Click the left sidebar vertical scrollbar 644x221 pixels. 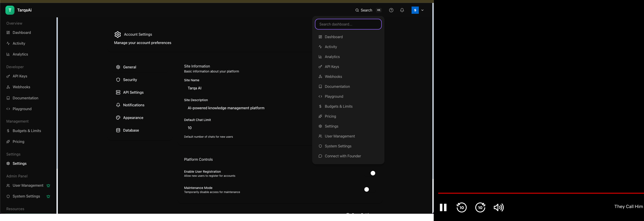[x=57, y=93]
